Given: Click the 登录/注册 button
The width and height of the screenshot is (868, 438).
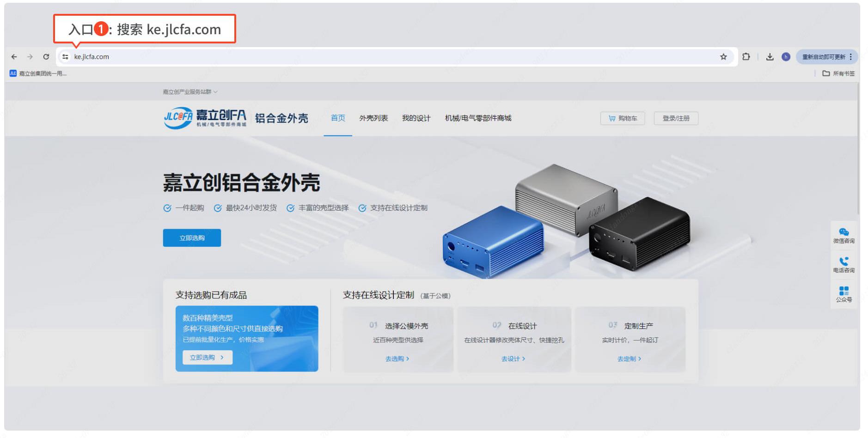Looking at the screenshot, I should [x=676, y=118].
